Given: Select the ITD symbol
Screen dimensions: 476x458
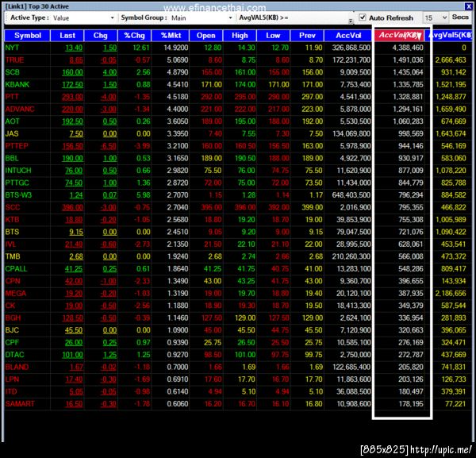Looking at the screenshot, I should [x=11, y=391].
